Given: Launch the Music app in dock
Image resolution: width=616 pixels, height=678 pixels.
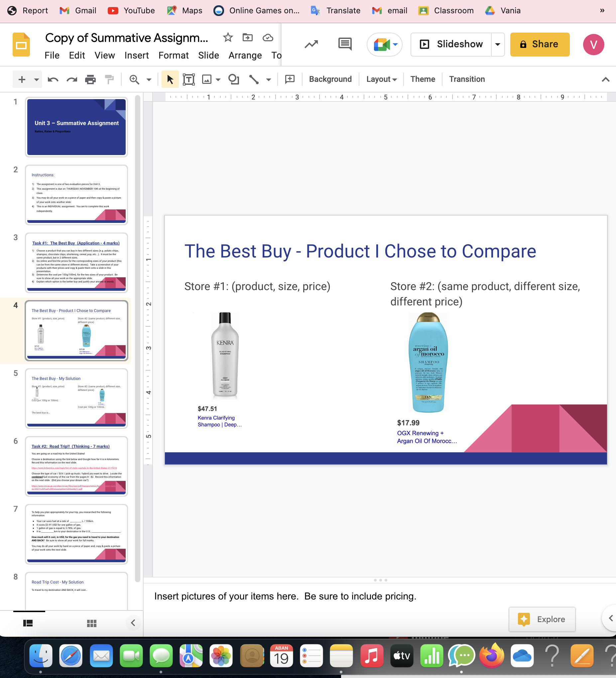Looking at the screenshot, I should pos(372,656).
